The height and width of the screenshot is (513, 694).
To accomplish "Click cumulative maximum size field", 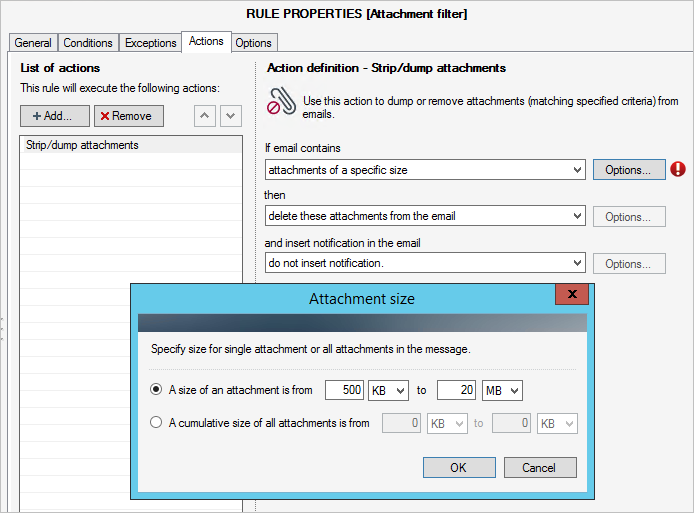I will point(511,423).
